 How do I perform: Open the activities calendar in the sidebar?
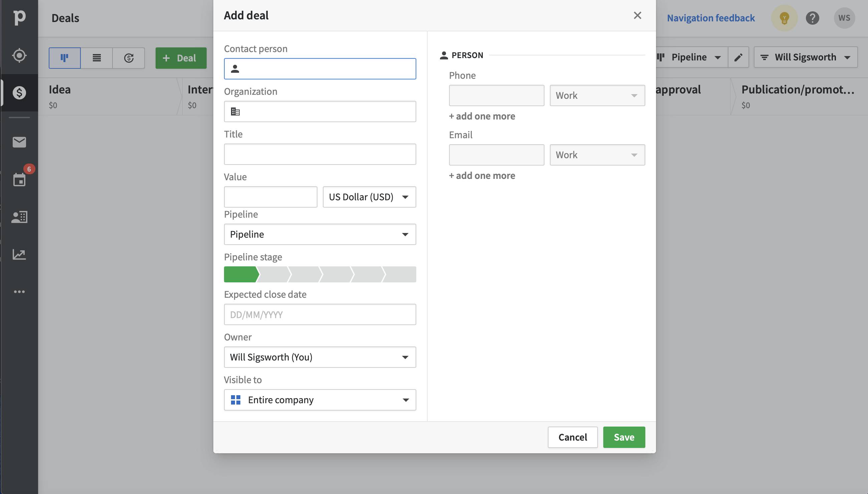(19, 179)
